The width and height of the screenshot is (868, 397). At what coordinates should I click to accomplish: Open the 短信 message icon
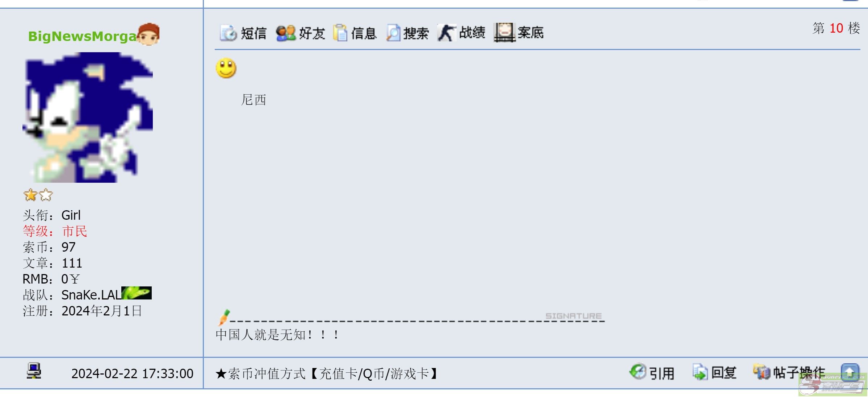pyautogui.click(x=228, y=33)
